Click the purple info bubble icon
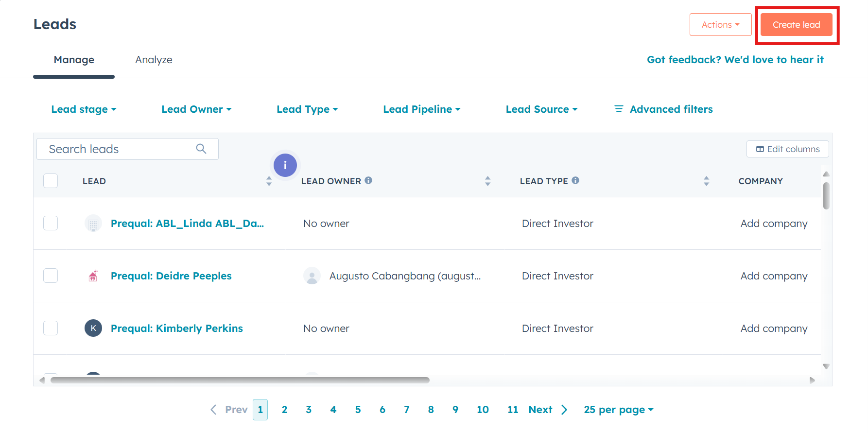Image resolution: width=868 pixels, height=433 pixels. [285, 165]
